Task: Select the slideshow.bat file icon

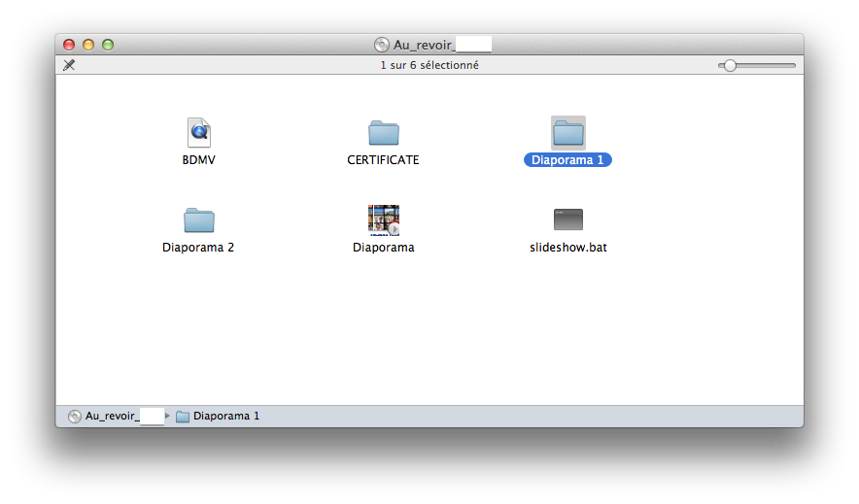Action: click(x=567, y=219)
